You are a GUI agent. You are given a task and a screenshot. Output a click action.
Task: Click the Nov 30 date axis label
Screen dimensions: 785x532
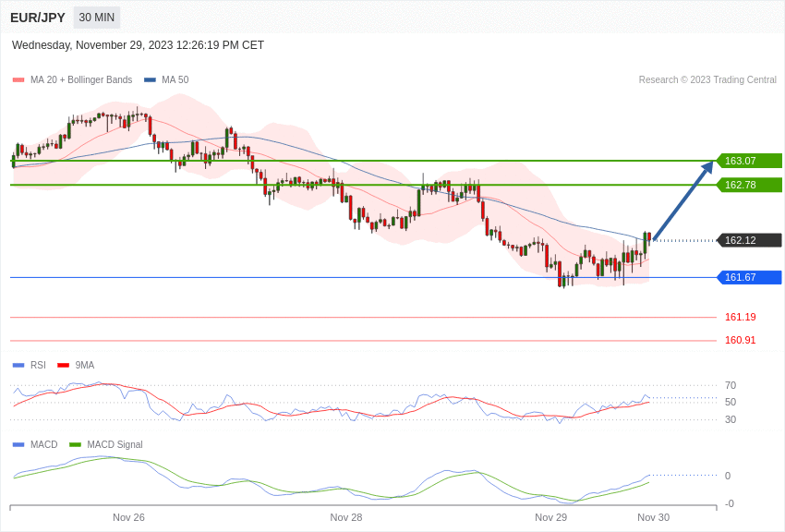[653, 517]
